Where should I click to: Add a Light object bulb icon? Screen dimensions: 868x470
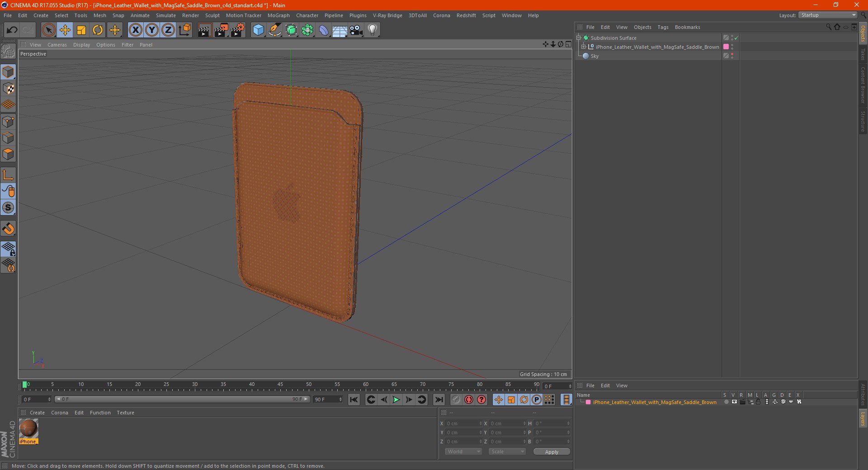point(372,30)
